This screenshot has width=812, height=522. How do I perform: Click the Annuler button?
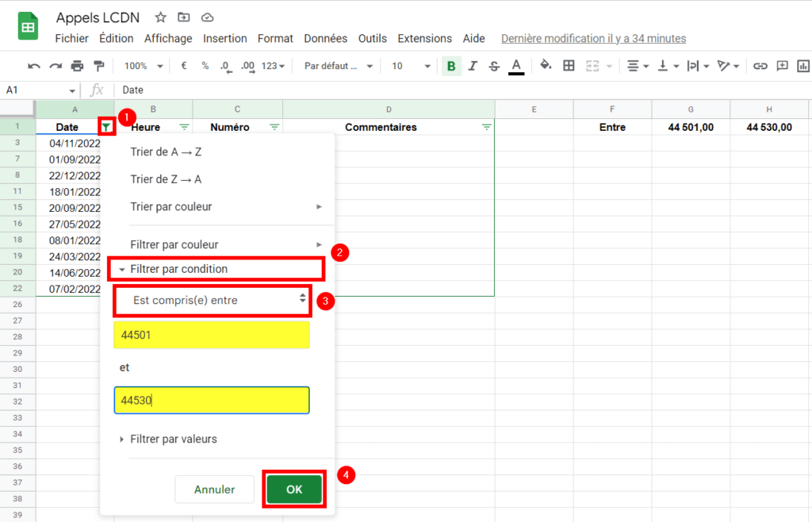(x=214, y=489)
